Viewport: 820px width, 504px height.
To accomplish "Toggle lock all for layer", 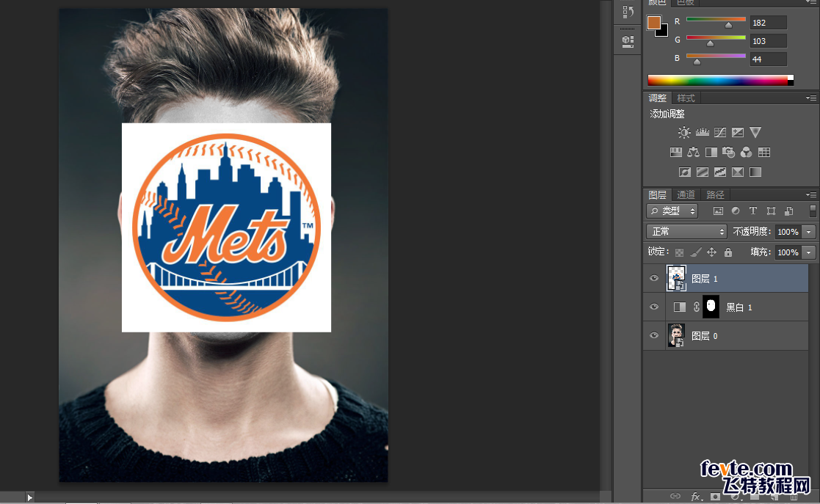I will tap(728, 252).
